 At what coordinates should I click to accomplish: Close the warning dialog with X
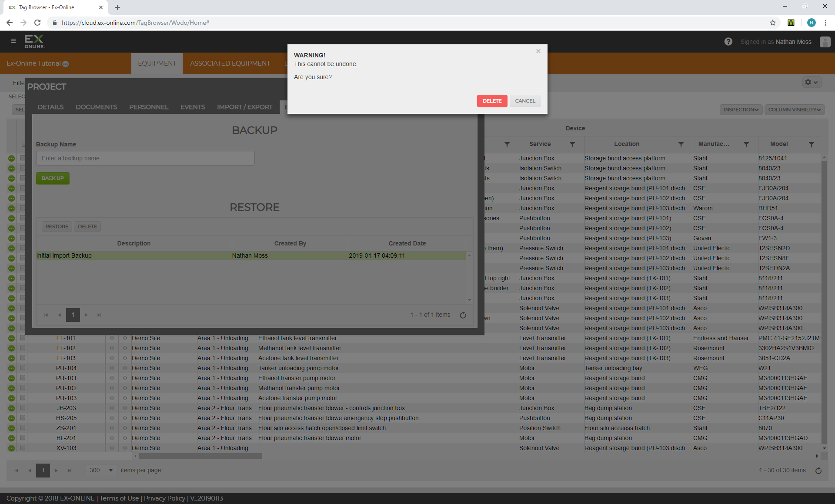(x=538, y=51)
